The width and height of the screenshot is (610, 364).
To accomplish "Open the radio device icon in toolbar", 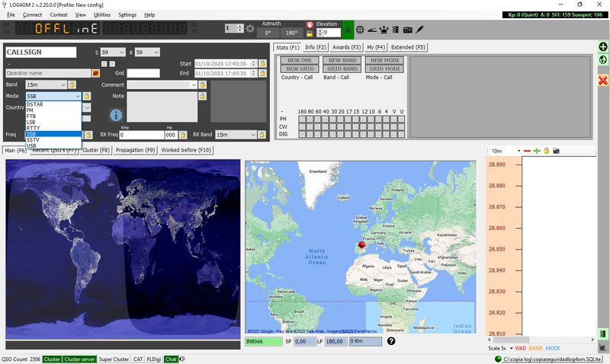I will (407, 30).
